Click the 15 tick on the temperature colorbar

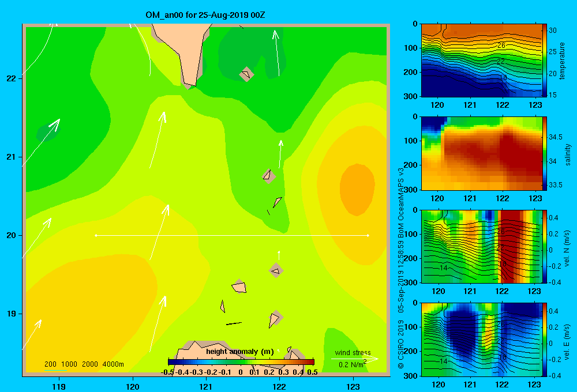[552, 95]
